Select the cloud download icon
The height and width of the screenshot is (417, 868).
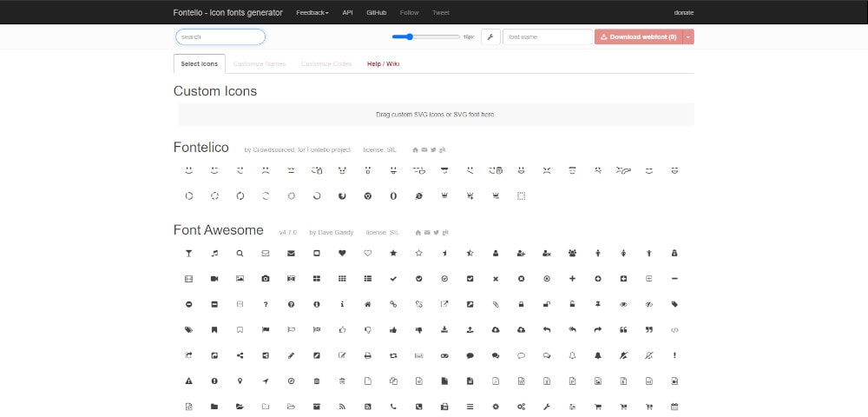496,329
